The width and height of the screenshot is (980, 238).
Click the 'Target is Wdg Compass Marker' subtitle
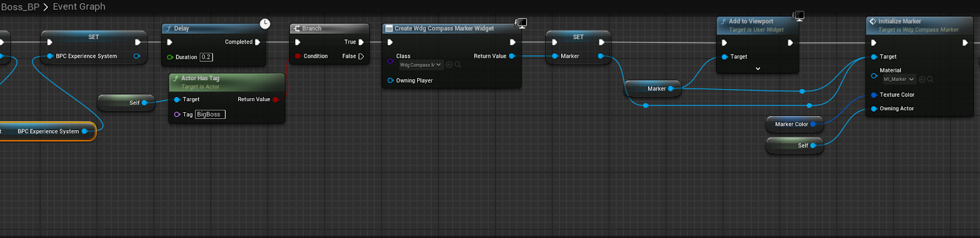pos(918,29)
